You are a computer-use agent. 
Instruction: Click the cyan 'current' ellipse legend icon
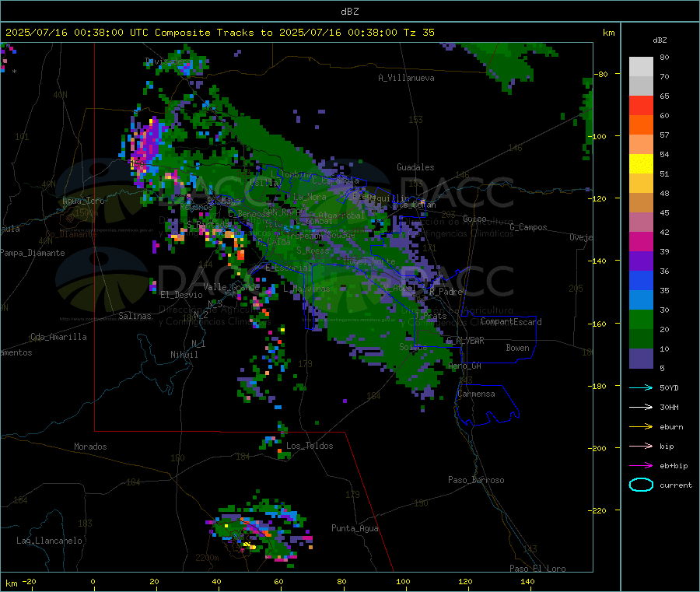(641, 485)
